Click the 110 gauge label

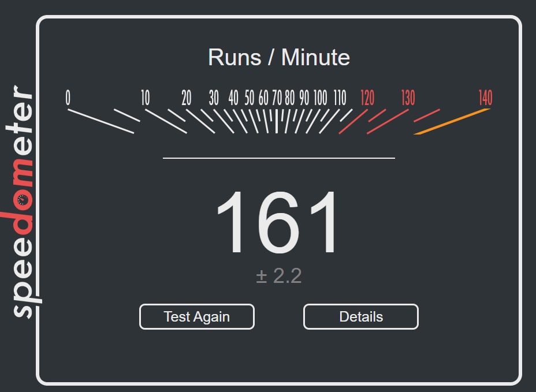[340, 98]
